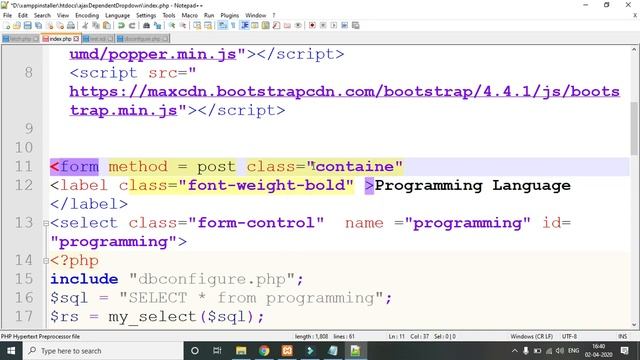Open the Replace toolbar icon

coord(157,25)
